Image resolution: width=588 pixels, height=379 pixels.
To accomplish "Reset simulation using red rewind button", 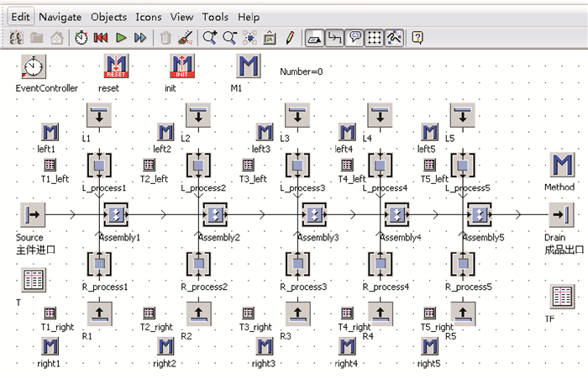I will (101, 38).
